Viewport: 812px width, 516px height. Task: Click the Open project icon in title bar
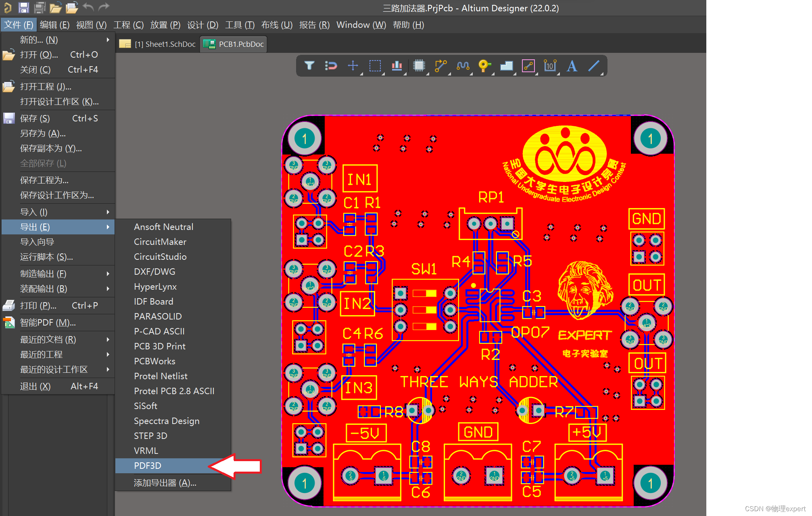point(71,7)
